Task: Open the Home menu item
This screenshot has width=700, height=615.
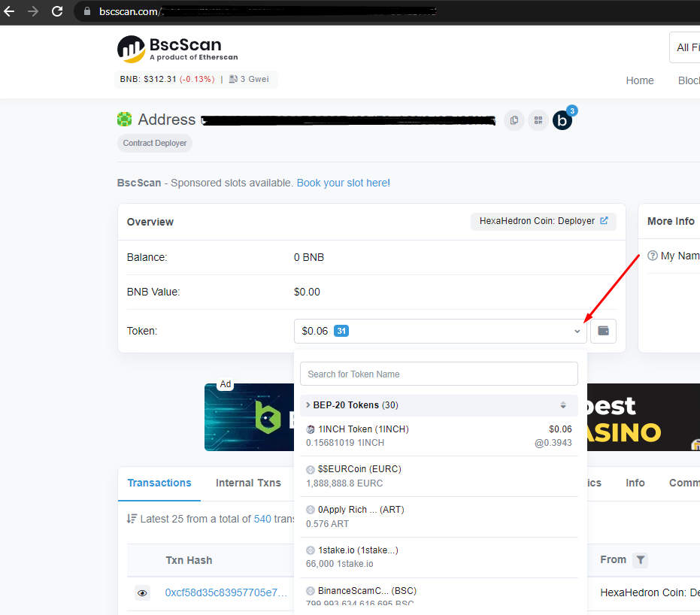Action: [640, 80]
